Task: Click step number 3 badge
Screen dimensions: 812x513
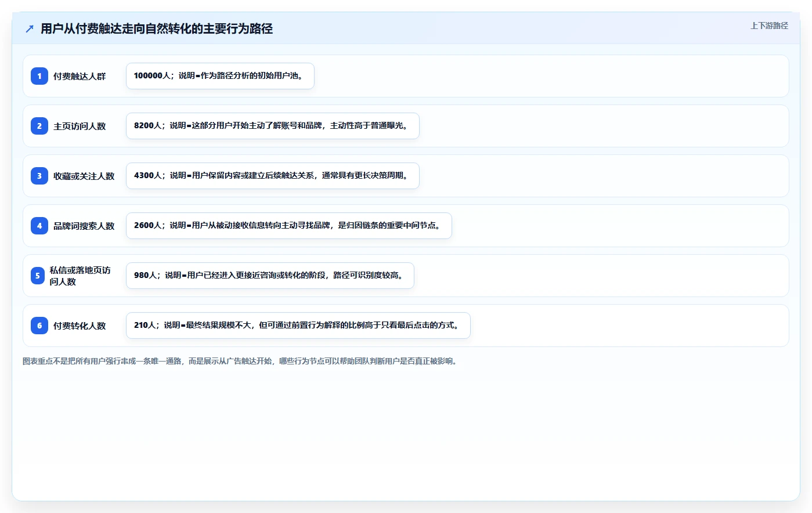Action: 39,176
